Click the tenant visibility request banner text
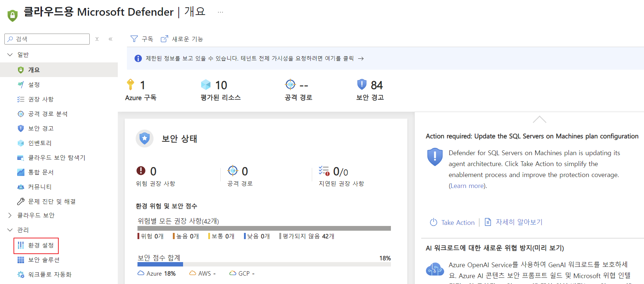 (250, 58)
